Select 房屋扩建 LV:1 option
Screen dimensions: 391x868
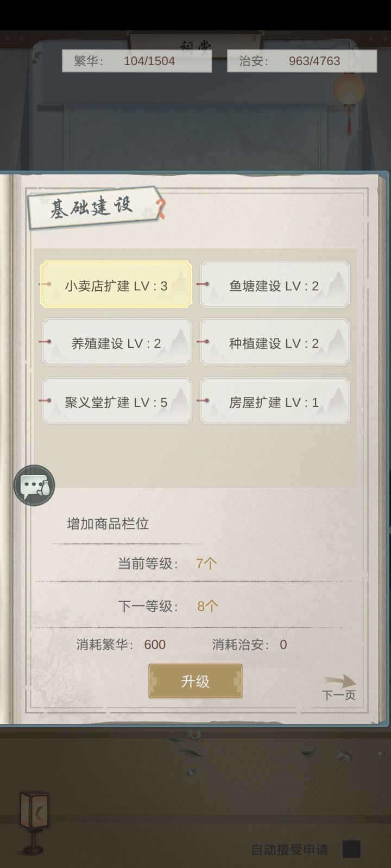274,401
